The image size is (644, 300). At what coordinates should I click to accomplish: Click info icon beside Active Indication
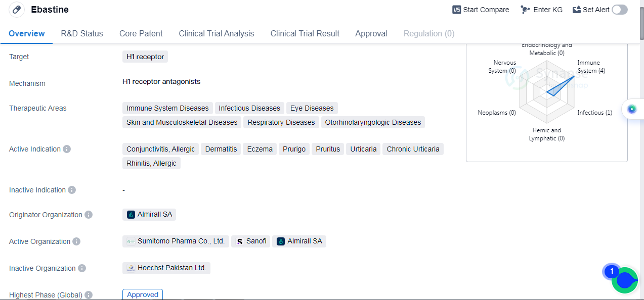click(x=67, y=149)
